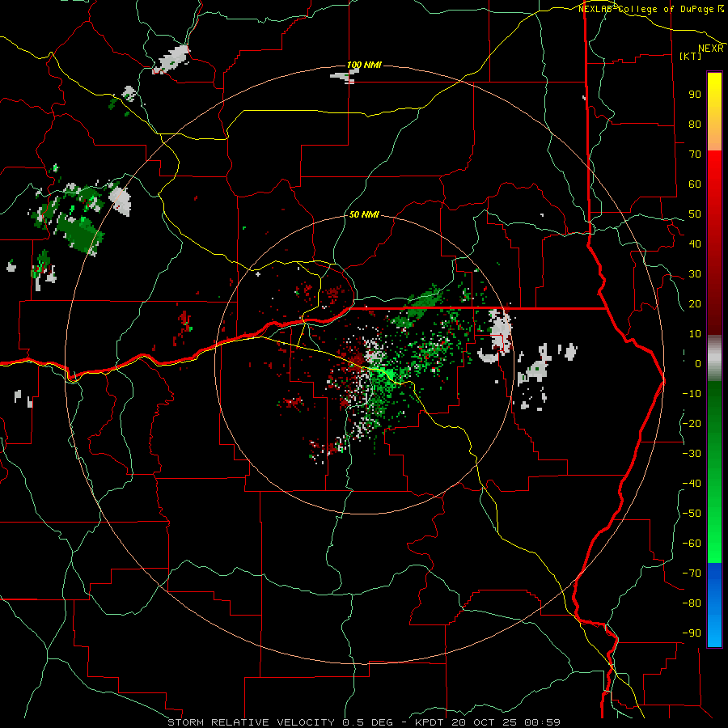728x728 pixels.
Task: Click the 80 value on velocity scale
Action: (695, 125)
